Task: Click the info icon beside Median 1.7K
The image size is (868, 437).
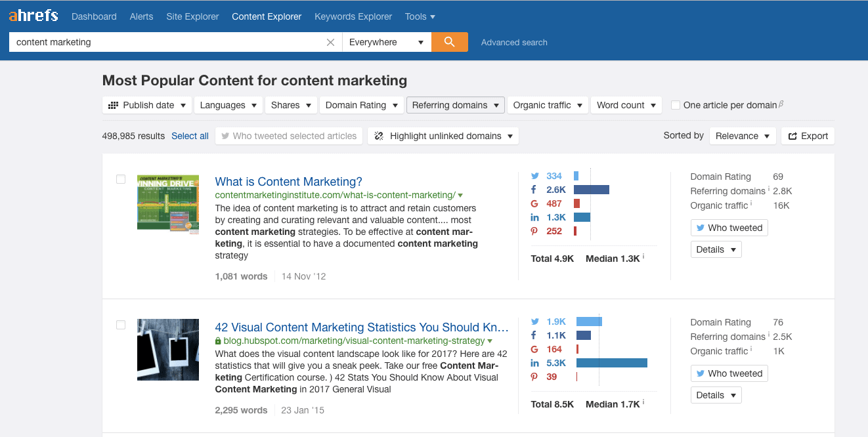Action: [x=643, y=403]
